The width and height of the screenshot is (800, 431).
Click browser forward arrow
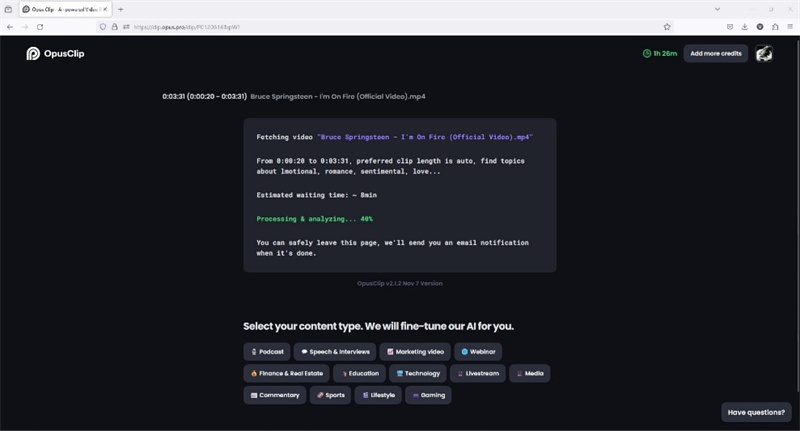25,27
